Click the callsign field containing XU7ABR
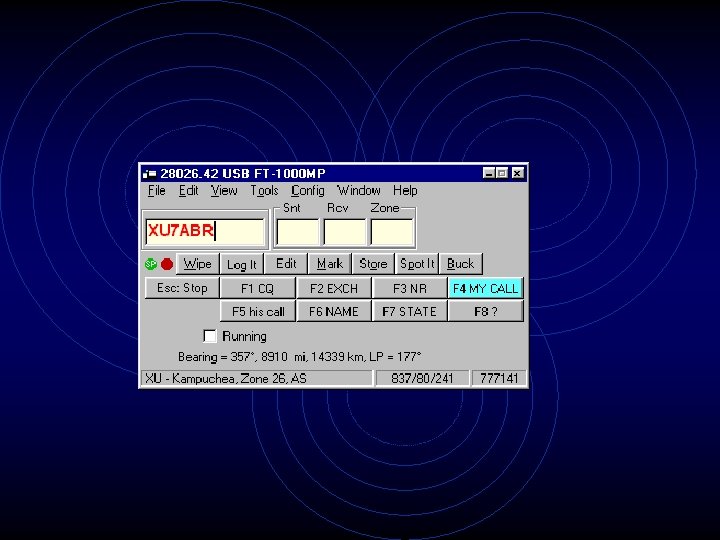 (205, 231)
